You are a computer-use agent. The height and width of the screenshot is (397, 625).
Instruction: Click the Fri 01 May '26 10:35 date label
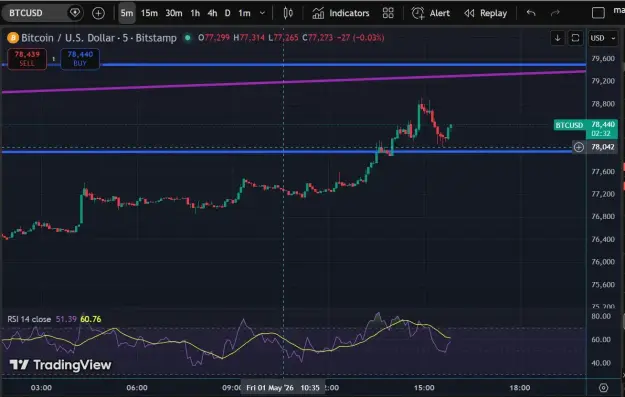[283, 388]
